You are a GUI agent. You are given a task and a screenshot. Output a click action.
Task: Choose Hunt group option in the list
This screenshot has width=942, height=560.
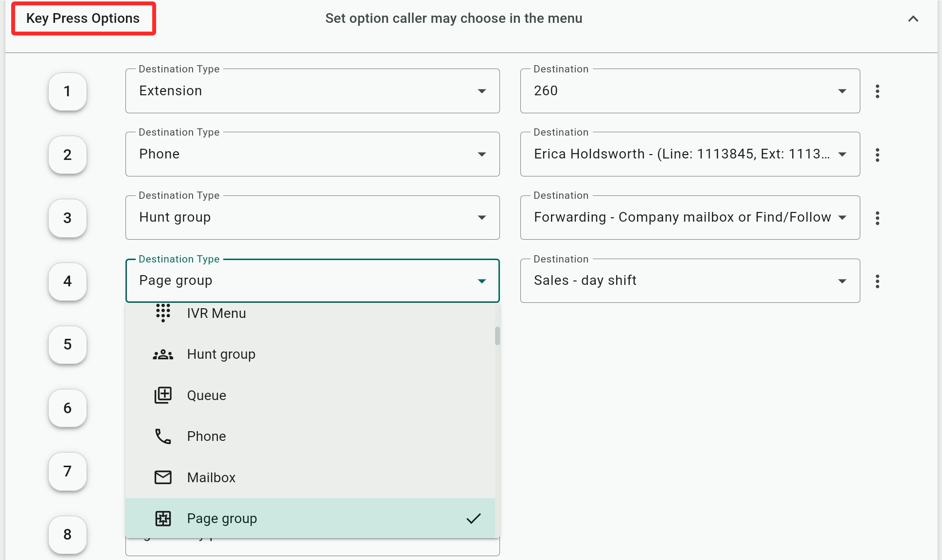pos(221,354)
